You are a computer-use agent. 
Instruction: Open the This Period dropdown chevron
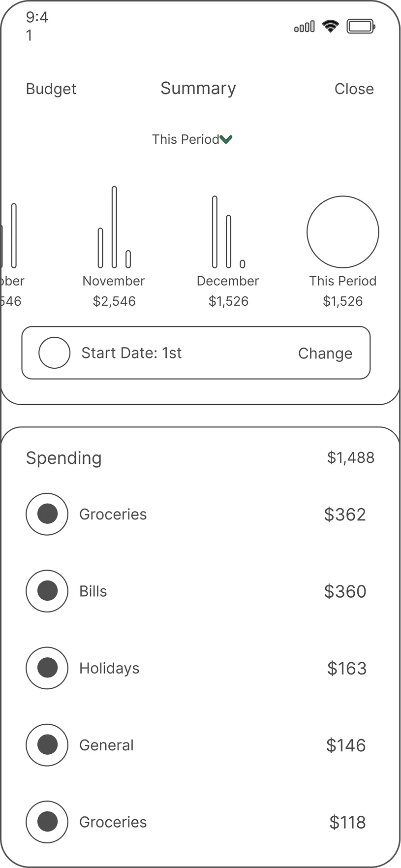[x=226, y=140]
